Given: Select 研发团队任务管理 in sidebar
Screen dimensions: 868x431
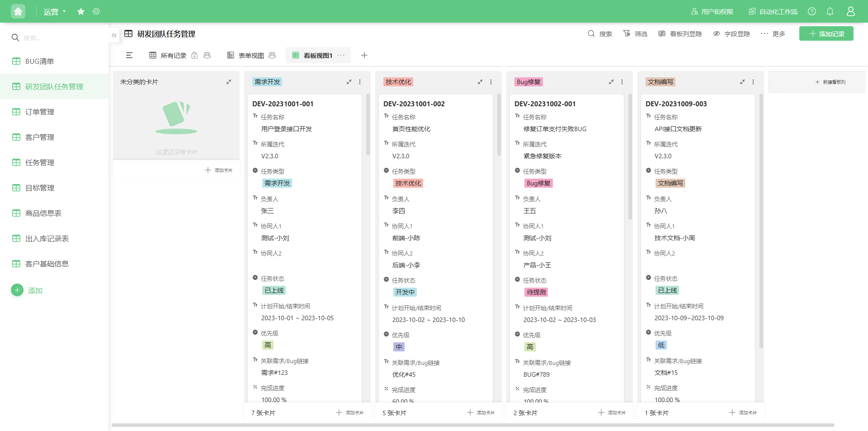Looking at the screenshot, I should pyautogui.click(x=54, y=86).
